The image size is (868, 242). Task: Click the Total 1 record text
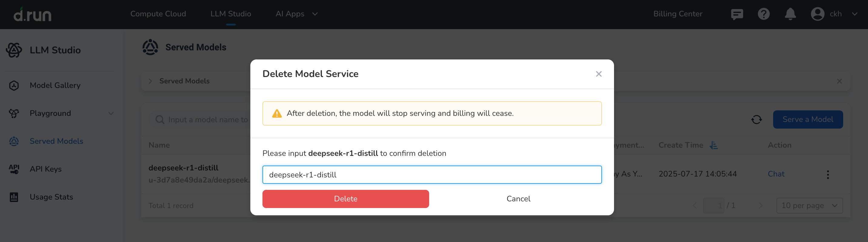pyautogui.click(x=171, y=206)
